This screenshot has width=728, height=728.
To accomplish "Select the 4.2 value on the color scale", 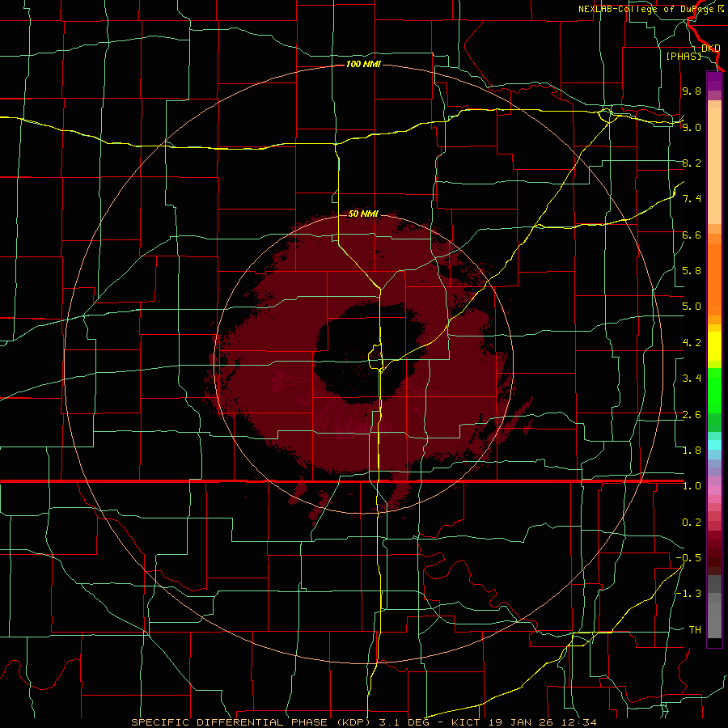I will (692, 343).
